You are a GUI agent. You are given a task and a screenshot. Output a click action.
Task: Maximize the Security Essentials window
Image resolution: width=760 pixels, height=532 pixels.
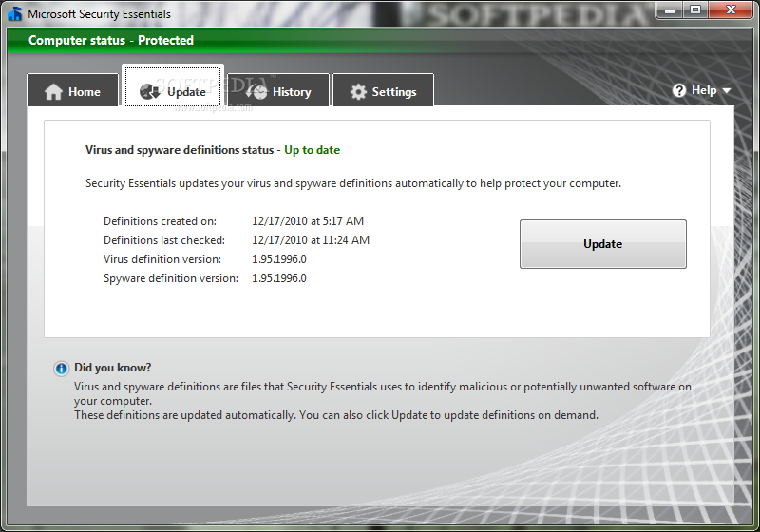(695, 10)
